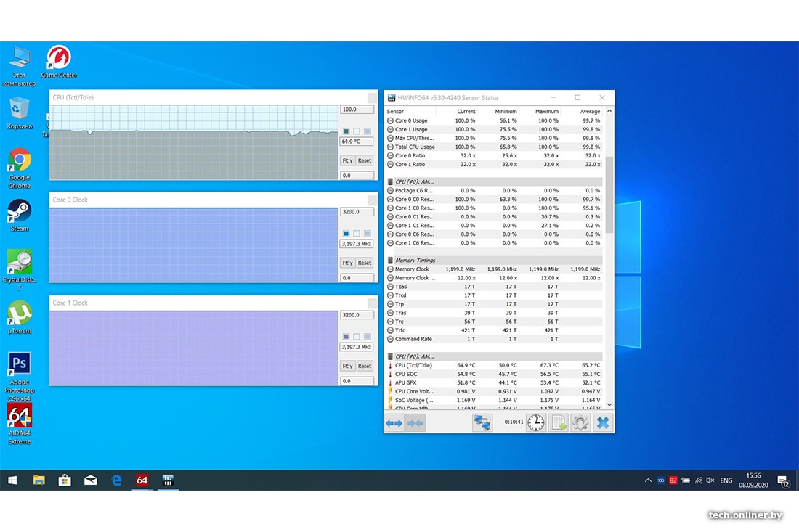
Task: Select the APU GFX temperature row
Action: pos(494,382)
